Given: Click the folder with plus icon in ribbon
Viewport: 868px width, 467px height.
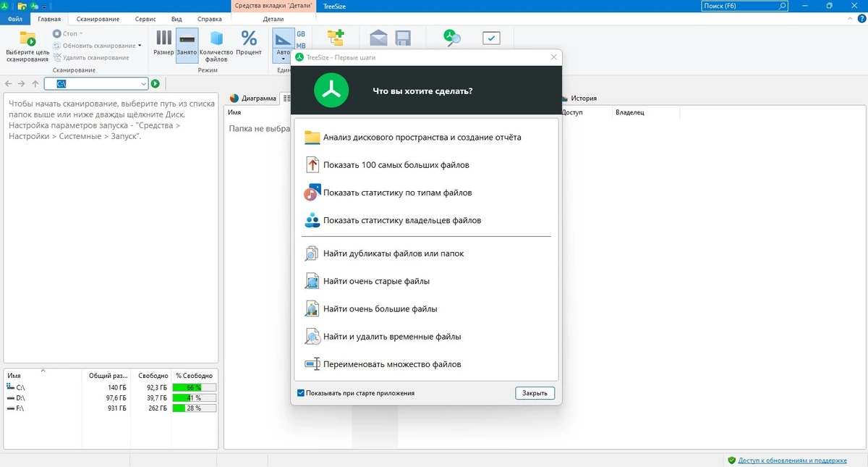Looking at the screenshot, I should coord(335,38).
